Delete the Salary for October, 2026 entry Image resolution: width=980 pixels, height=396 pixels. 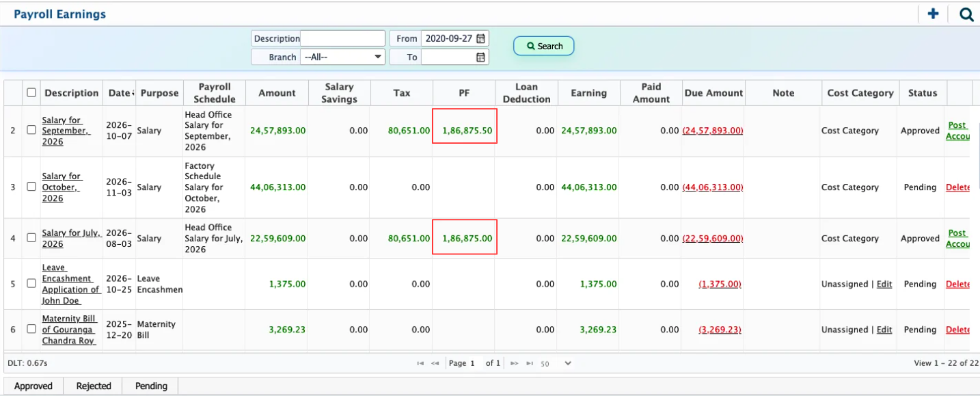click(957, 187)
